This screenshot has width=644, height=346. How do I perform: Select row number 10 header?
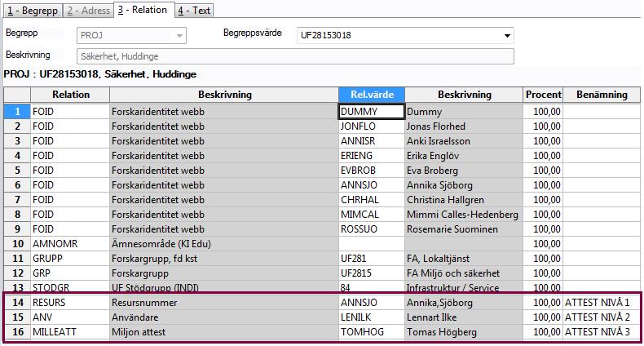pyautogui.click(x=17, y=244)
